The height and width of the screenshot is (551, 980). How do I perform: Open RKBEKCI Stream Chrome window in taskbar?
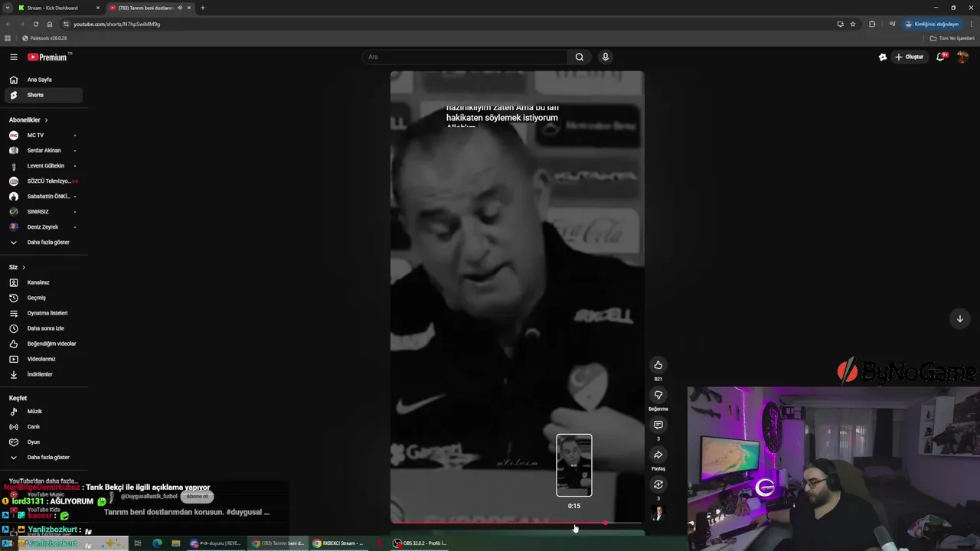coord(338,543)
